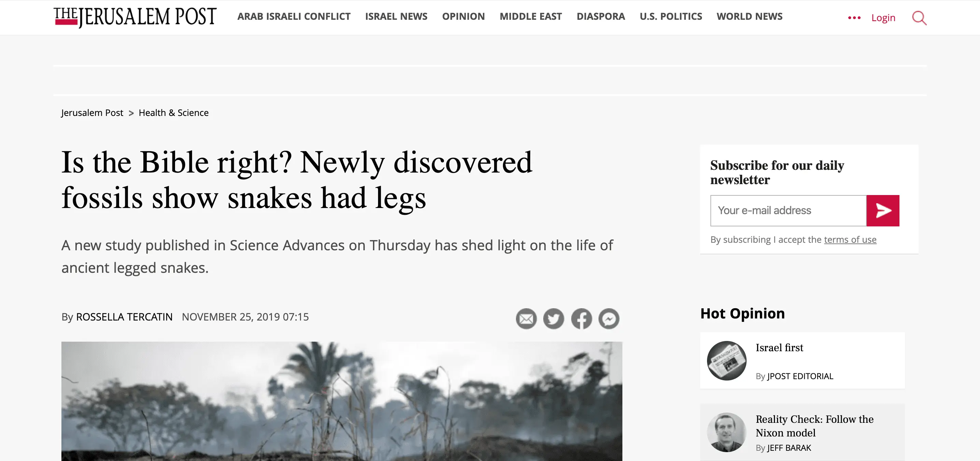This screenshot has width=980, height=461.
Task: Click The Jerusalem Post logo
Action: tap(135, 17)
